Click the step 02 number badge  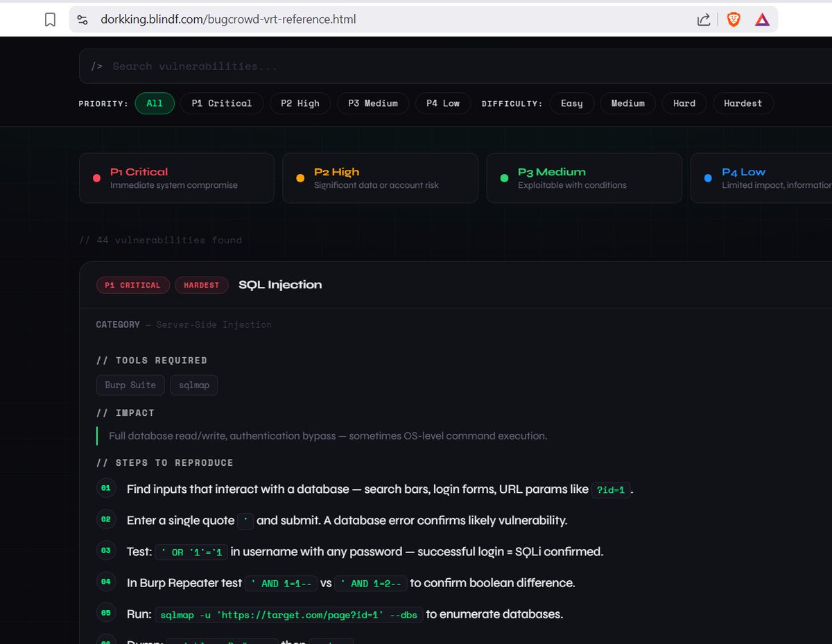point(106,519)
